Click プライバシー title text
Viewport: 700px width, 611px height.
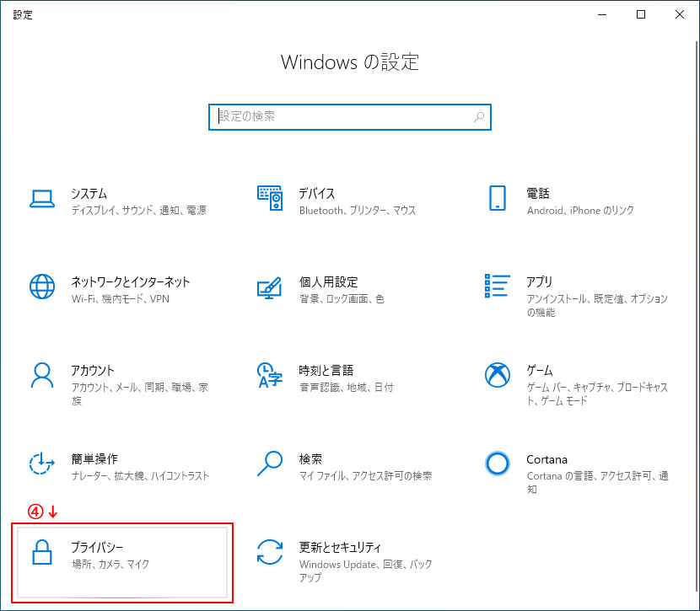97,547
